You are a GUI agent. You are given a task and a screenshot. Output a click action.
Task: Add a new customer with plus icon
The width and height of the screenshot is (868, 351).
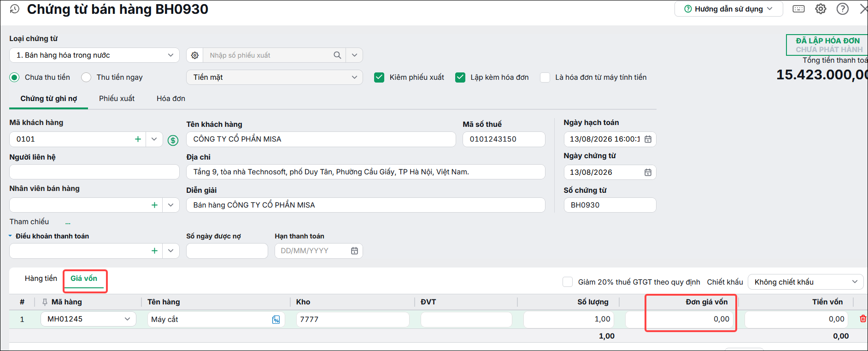coord(138,139)
